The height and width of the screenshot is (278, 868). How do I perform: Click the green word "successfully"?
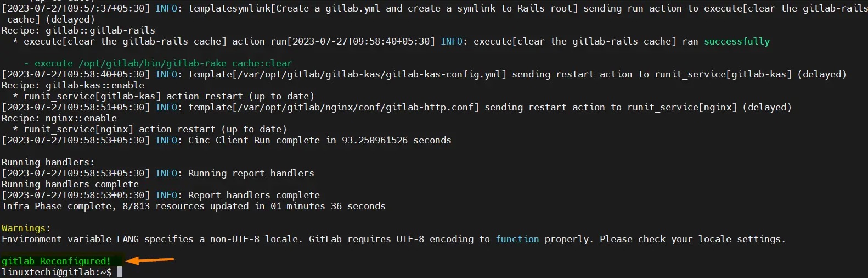point(736,41)
